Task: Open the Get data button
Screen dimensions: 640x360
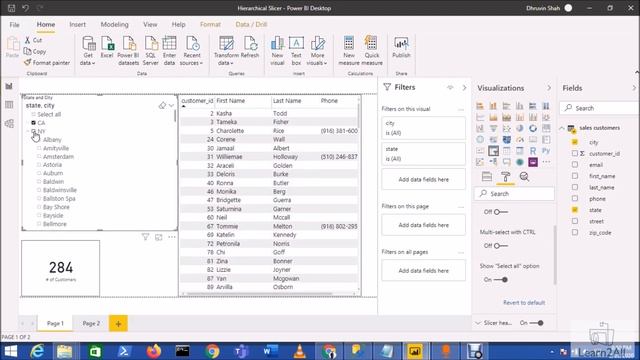Action: pyautogui.click(x=88, y=51)
